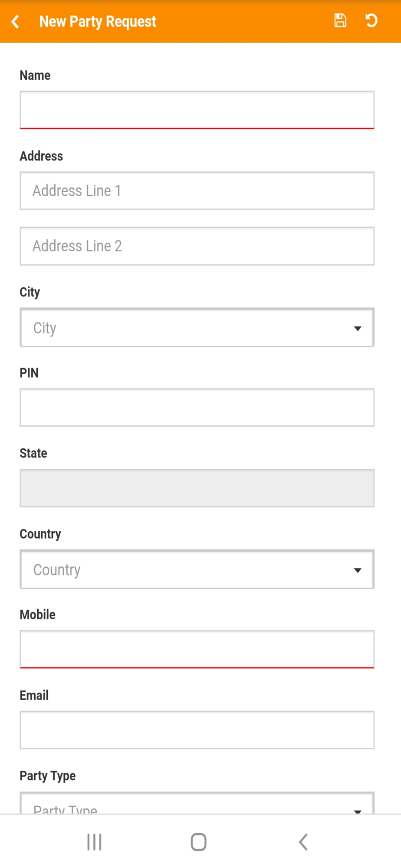
Task: Focus the Name input field
Action: 197,110
